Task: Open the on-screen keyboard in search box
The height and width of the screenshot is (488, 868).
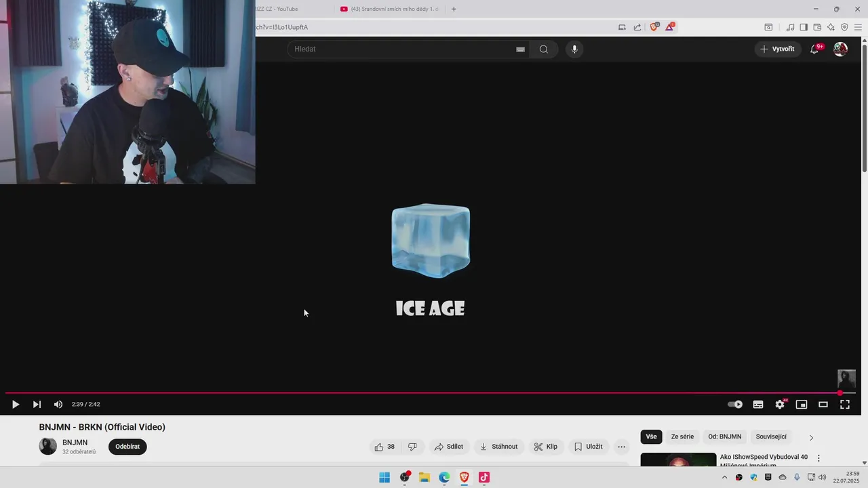Action: 520,49
